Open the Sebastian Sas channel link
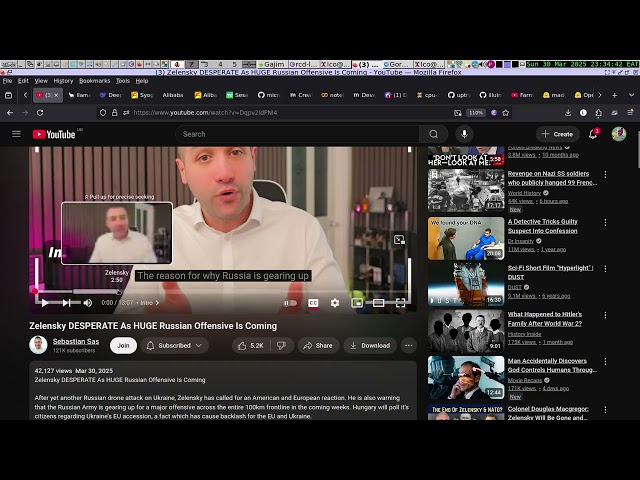 76,341
